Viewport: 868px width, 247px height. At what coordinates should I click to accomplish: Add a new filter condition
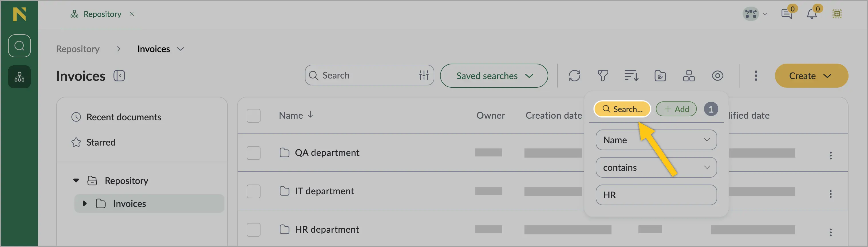point(676,109)
